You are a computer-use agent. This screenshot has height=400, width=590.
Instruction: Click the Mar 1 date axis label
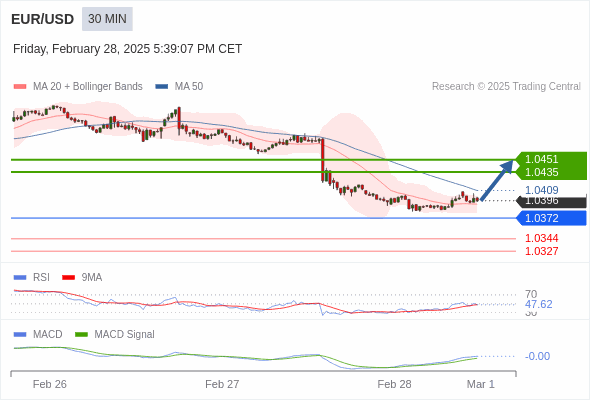coord(481,384)
